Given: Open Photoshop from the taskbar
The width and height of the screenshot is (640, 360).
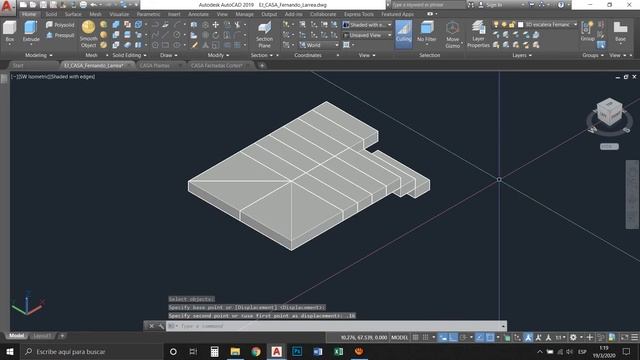Looking at the screenshot, I should point(297,351).
